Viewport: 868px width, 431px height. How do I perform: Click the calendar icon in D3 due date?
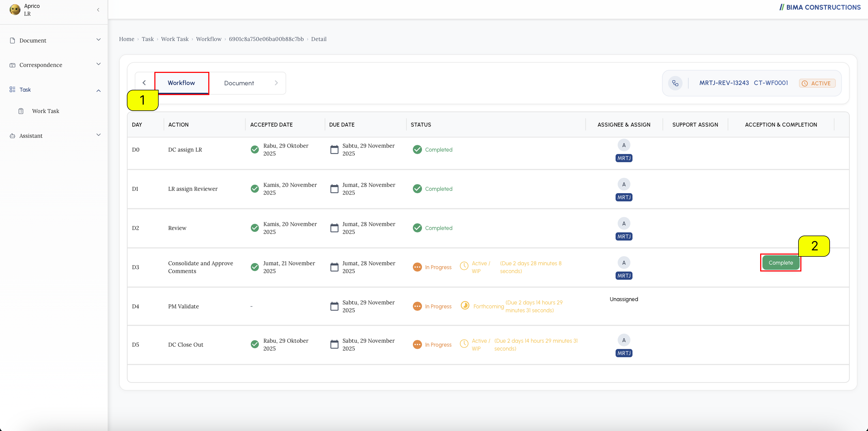point(334,267)
